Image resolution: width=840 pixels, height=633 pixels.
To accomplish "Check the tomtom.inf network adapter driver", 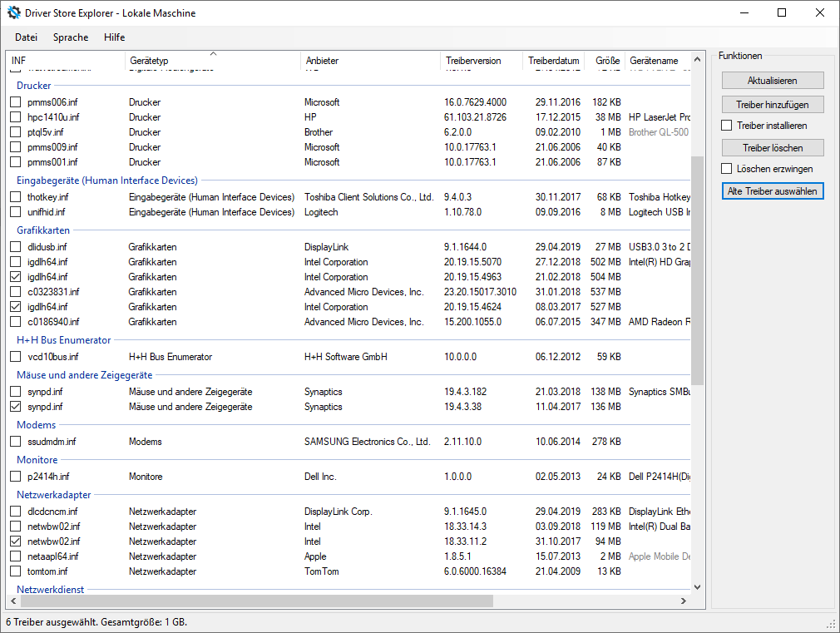I will (15, 571).
